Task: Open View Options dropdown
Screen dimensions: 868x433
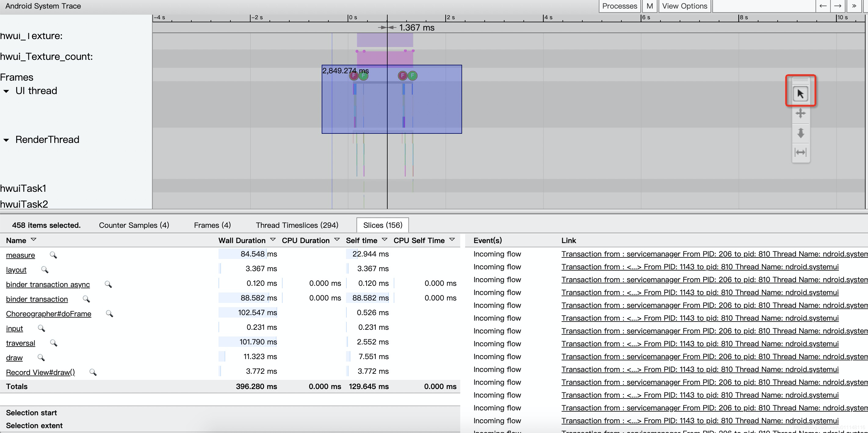Action: [685, 6]
